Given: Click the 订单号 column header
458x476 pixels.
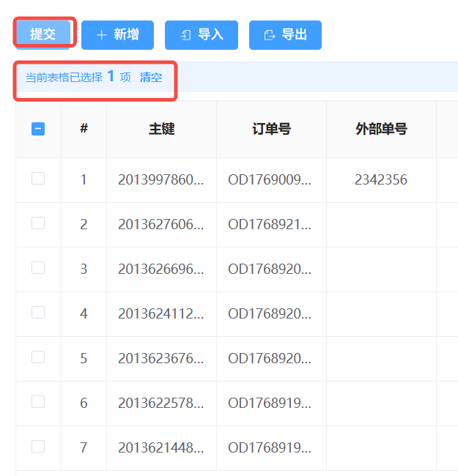Looking at the screenshot, I should coord(271,129).
